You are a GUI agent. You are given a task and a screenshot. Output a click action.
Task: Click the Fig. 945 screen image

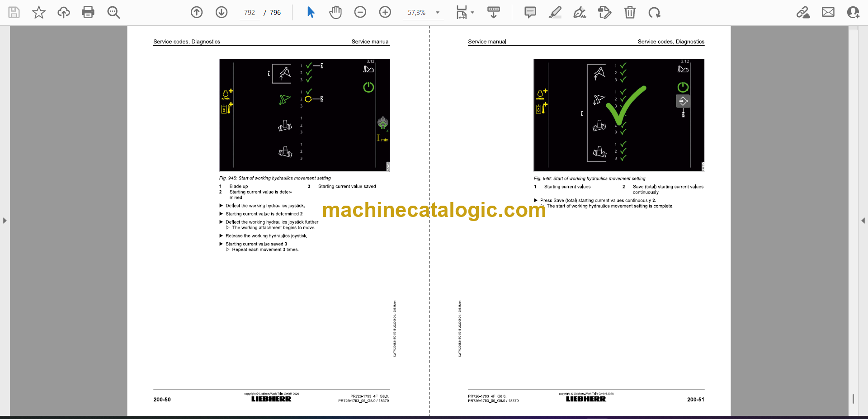tap(304, 115)
